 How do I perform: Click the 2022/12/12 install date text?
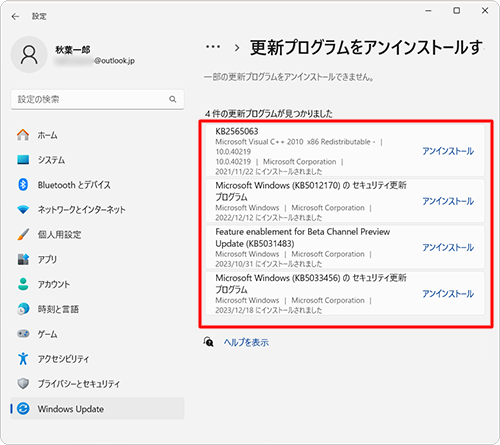pos(269,218)
